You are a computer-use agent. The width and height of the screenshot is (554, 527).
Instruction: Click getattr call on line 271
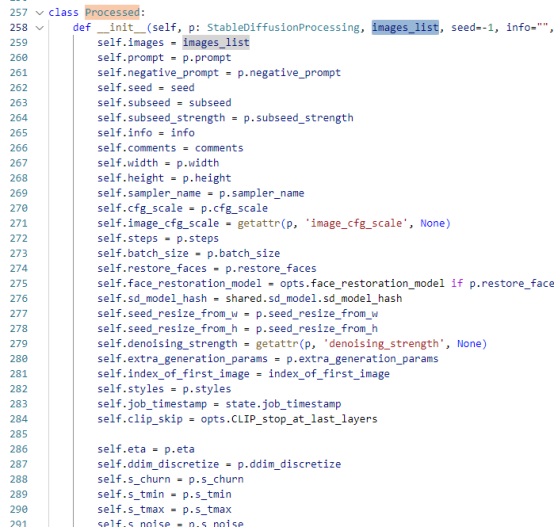pyautogui.click(x=259, y=223)
